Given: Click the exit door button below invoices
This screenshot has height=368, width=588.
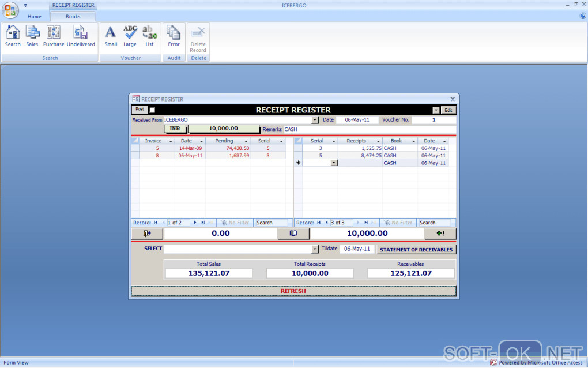Looking at the screenshot, I should 147,234.
